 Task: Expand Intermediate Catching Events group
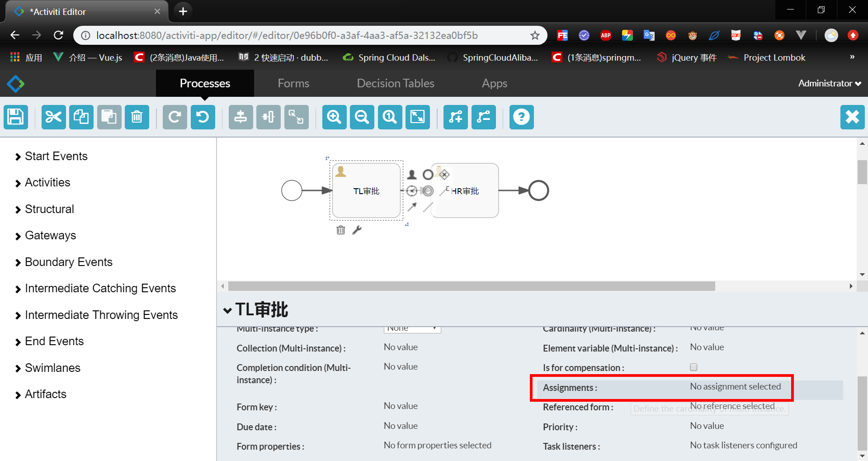(x=95, y=288)
